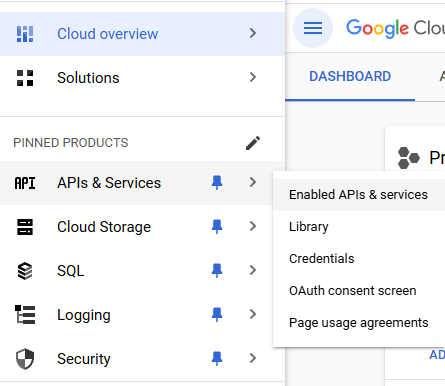Open Enabled APIs & services from submenu

[x=359, y=195]
